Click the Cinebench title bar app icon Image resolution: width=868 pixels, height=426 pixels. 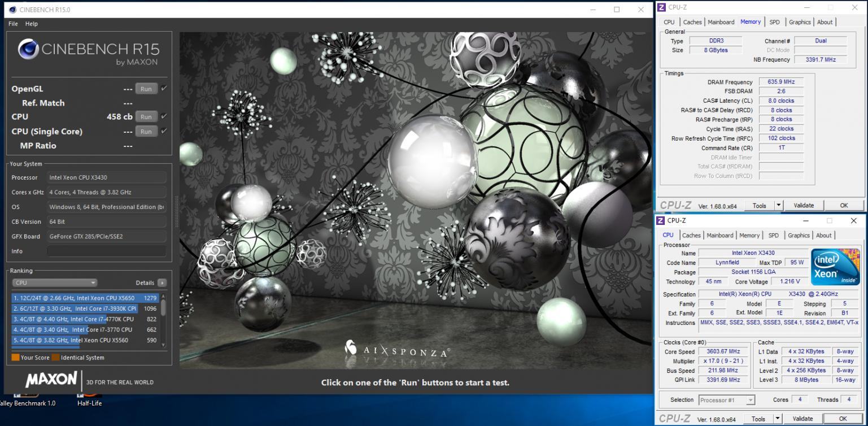(12, 10)
